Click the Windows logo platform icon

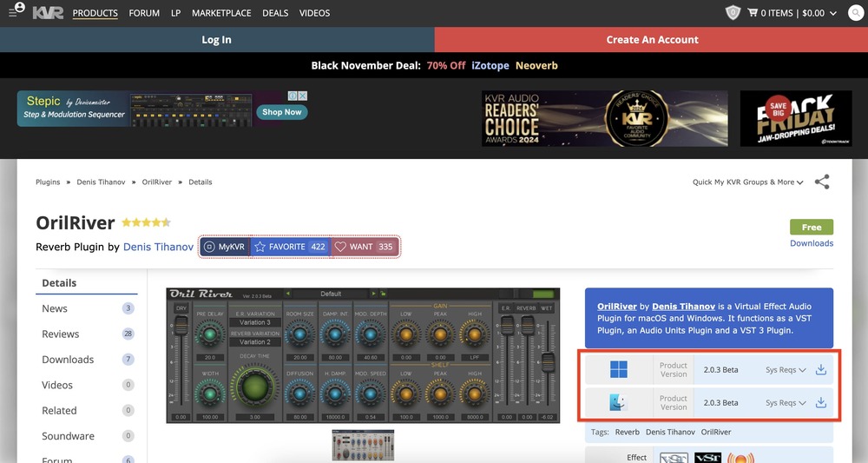(618, 370)
